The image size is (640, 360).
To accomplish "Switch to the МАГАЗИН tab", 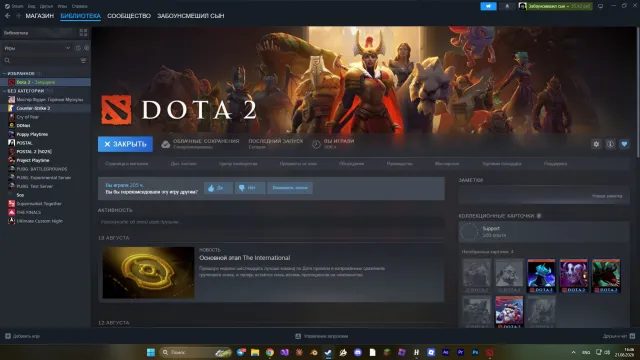I will [40, 16].
